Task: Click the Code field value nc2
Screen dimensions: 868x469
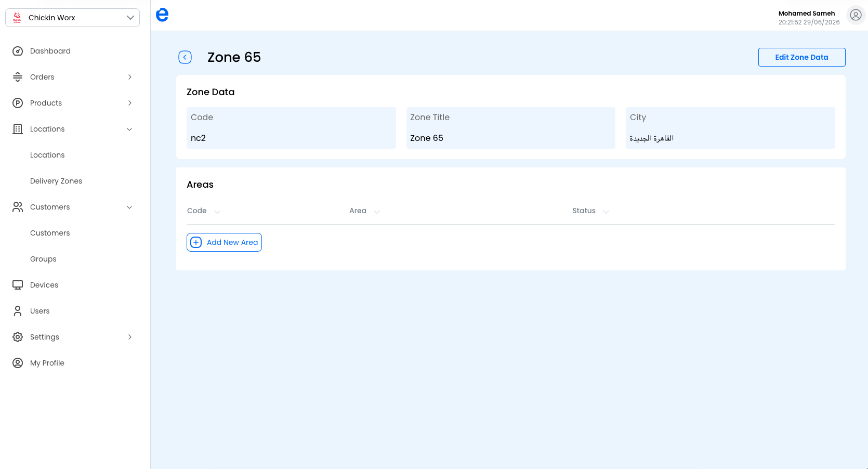Action: tap(198, 138)
